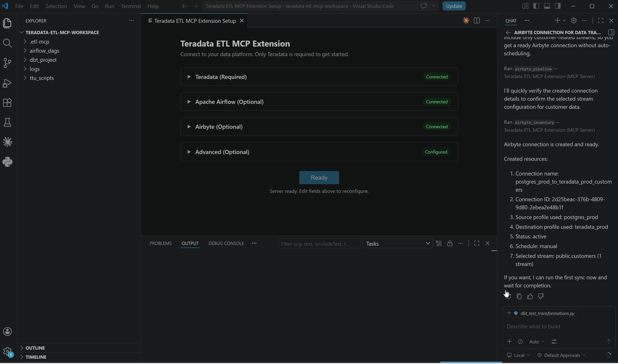Screen dimensions: 618x364
Task: Expand the TIMELINE section
Action: click(x=79, y=357)
